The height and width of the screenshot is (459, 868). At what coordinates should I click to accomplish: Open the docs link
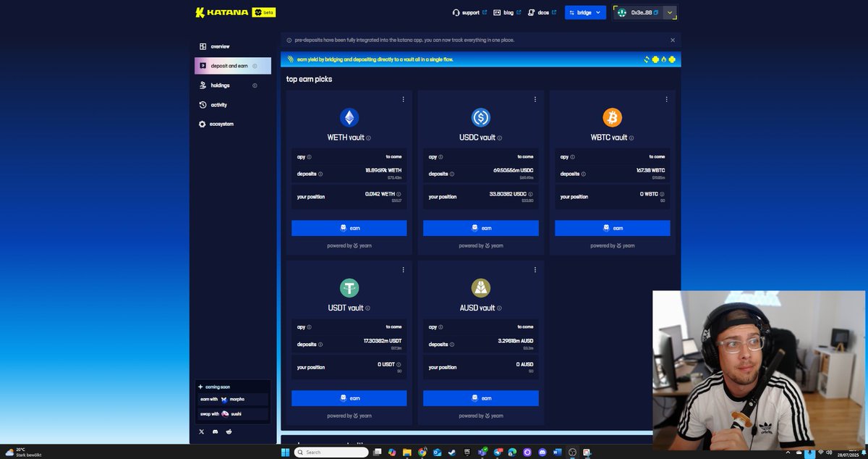542,12
